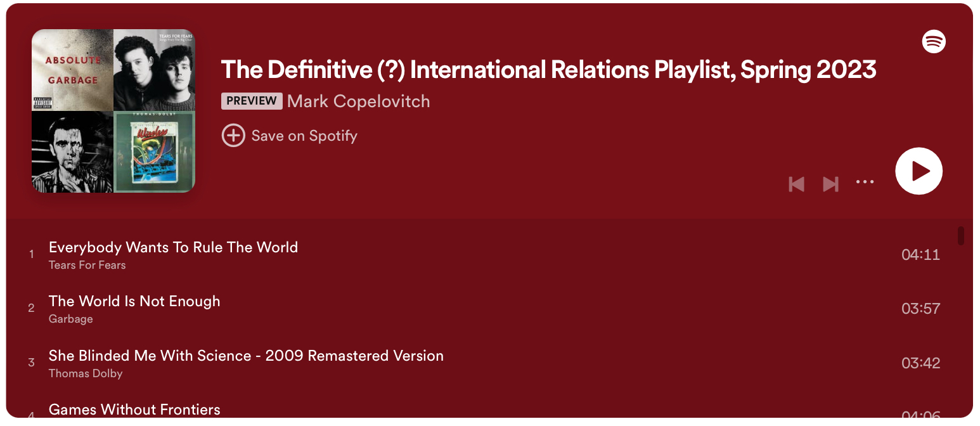Select the Games Without Frontiers track
This screenshot has width=980, height=426.
[134, 410]
